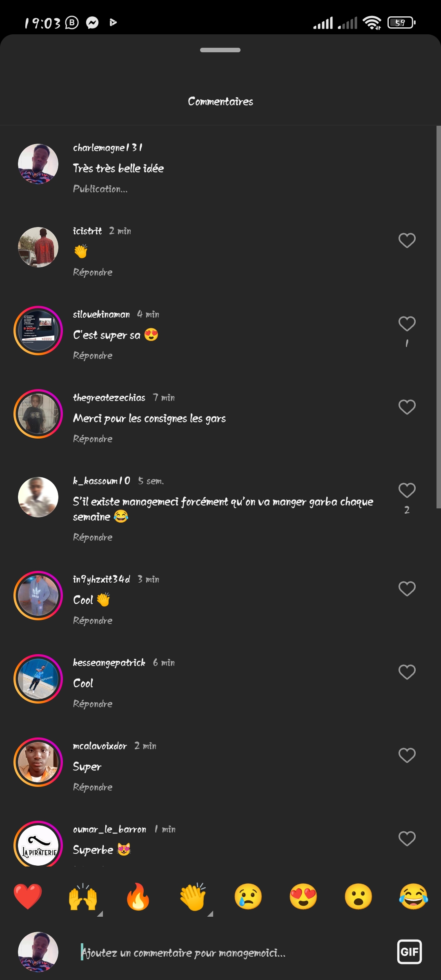Image resolution: width=441 pixels, height=980 pixels.
Task: Tap the surprised face emoji reaction
Action: (359, 896)
